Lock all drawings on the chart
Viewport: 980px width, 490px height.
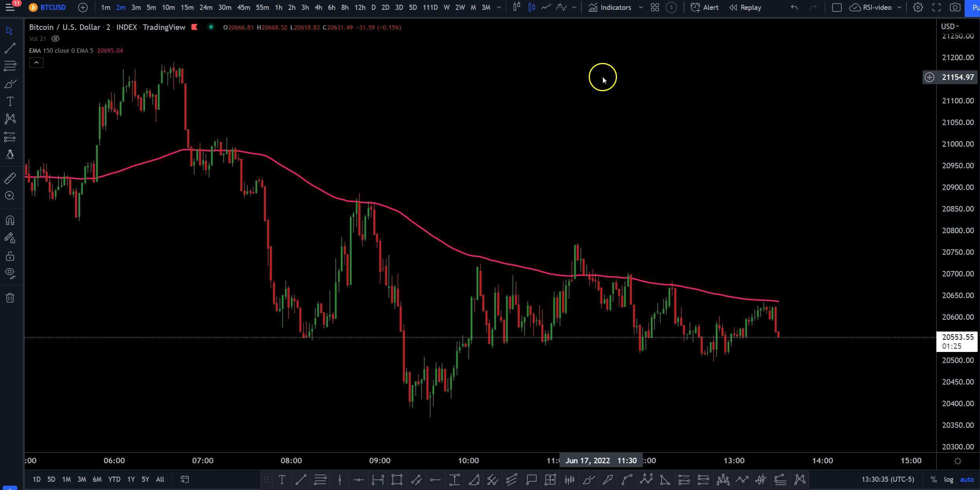[10, 256]
